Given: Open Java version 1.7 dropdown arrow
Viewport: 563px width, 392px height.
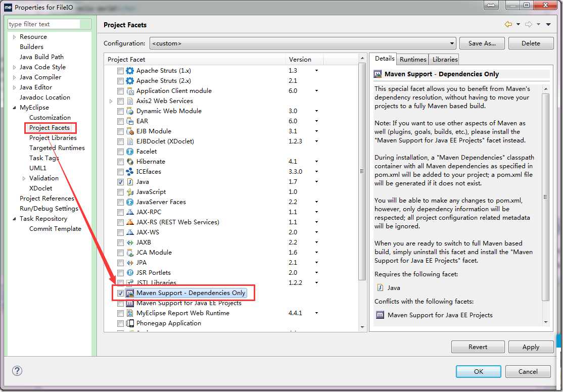Looking at the screenshot, I should coord(316,182).
